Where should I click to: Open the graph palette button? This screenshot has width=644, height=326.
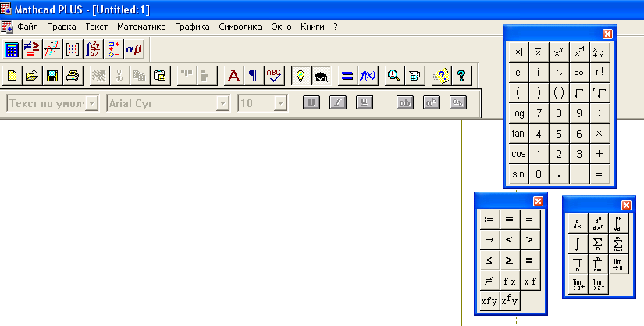(x=52, y=49)
